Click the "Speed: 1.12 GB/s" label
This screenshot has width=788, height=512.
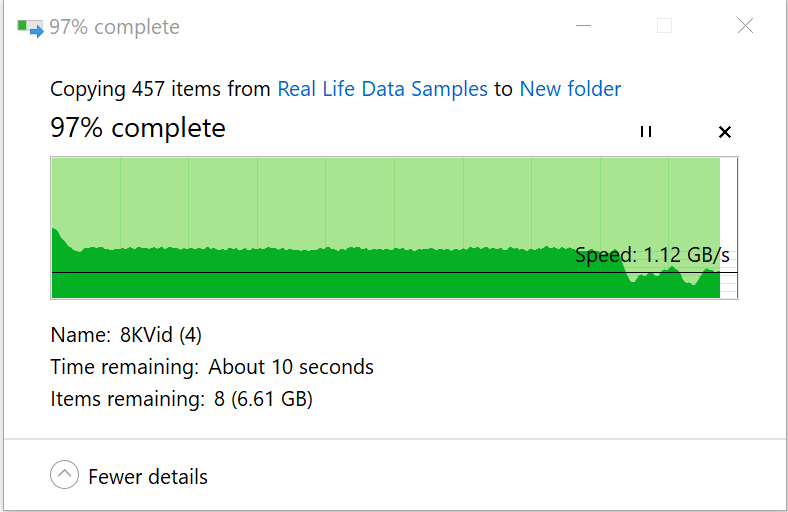point(652,255)
